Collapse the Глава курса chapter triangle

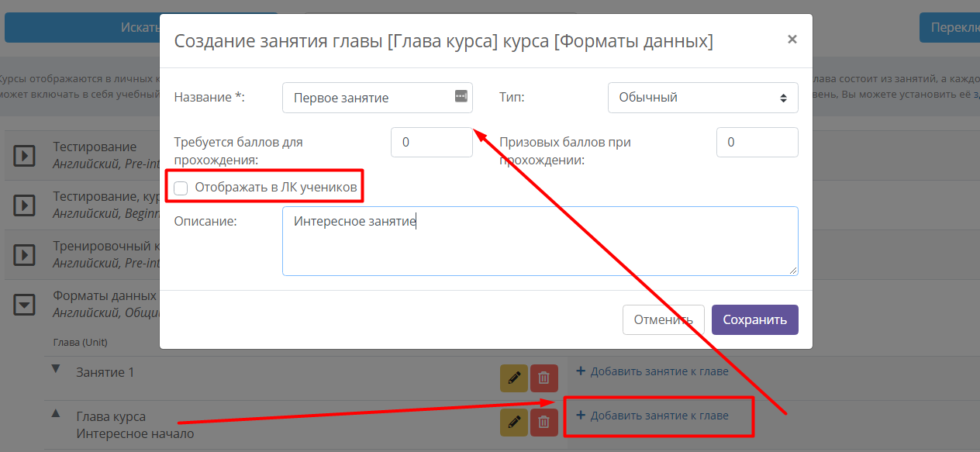point(55,414)
